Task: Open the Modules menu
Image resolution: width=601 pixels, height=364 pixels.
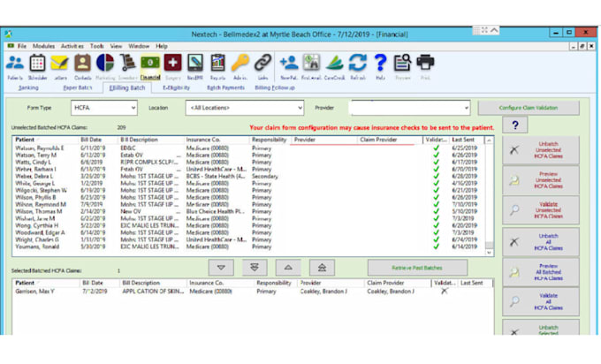Action: point(43,46)
